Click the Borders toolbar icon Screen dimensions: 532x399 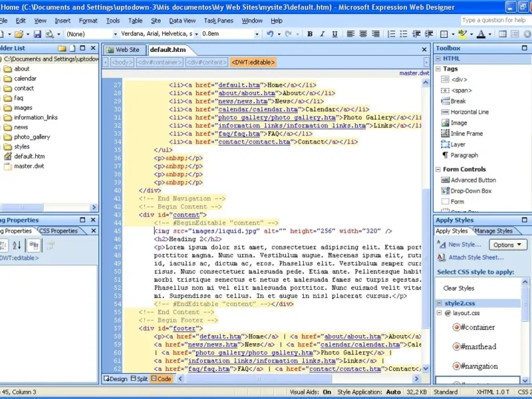tap(444, 34)
